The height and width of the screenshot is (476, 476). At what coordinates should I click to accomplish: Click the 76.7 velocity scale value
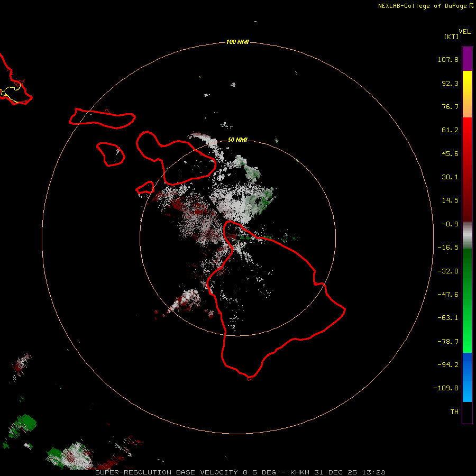pyautogui.click(x=450, y=106)
